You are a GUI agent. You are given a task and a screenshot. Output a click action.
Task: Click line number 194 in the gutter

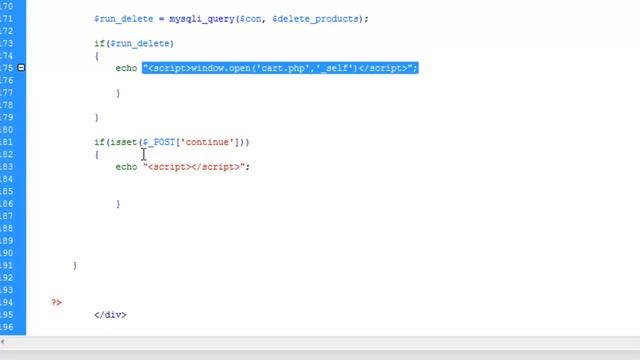[x=7, y=302]
